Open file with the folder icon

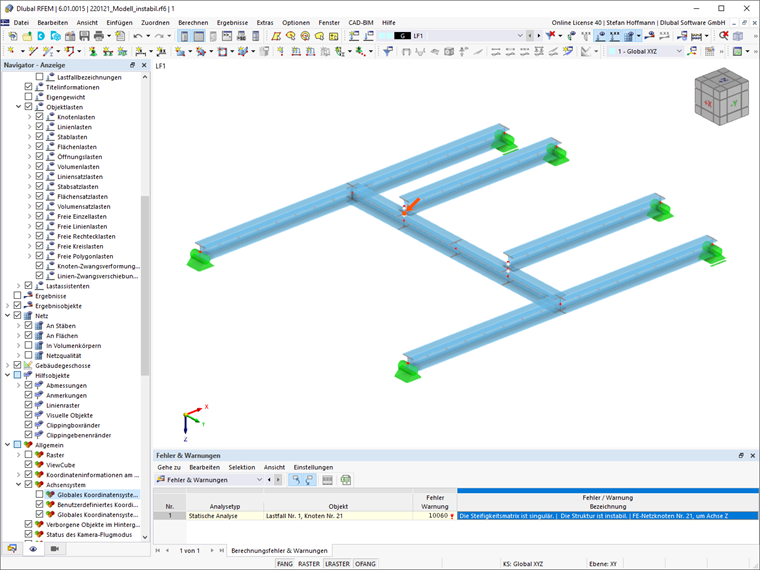pos(27,36)
